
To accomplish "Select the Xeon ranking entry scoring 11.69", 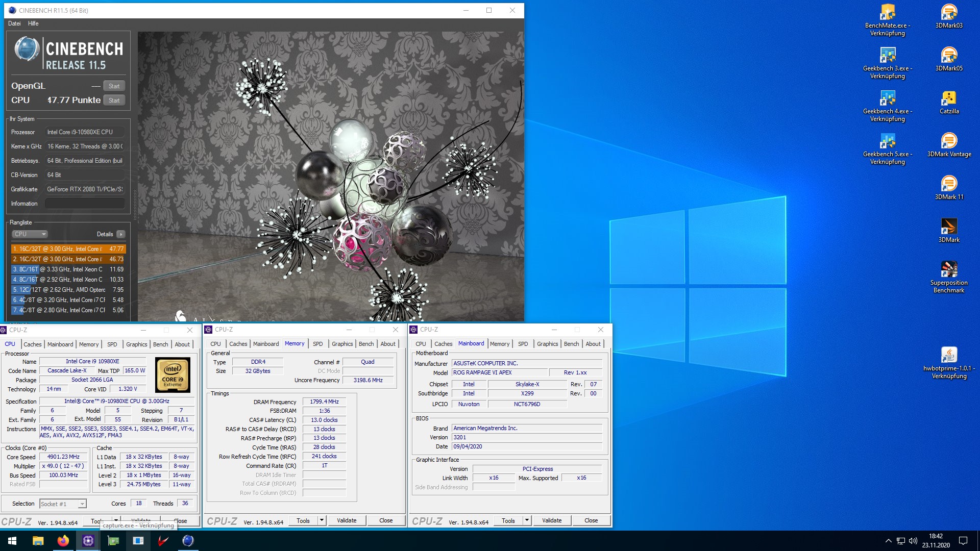I will [68, 269].
